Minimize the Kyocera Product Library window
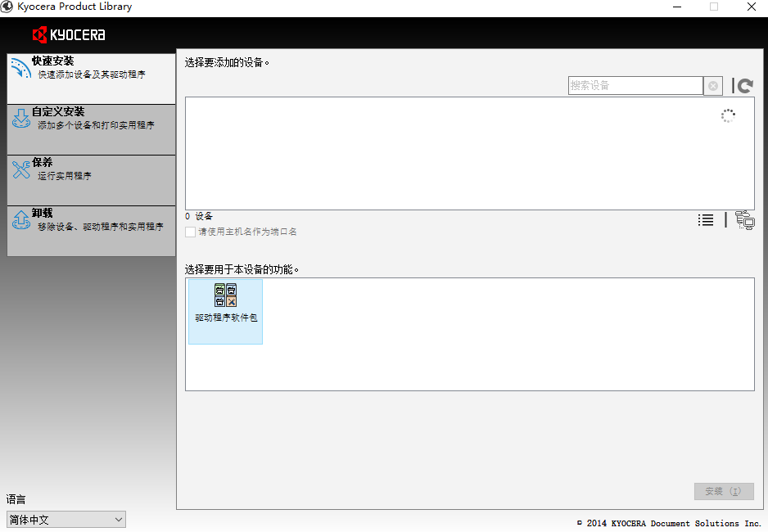Screen dimensions: 768x532 (x=677, y=7)
